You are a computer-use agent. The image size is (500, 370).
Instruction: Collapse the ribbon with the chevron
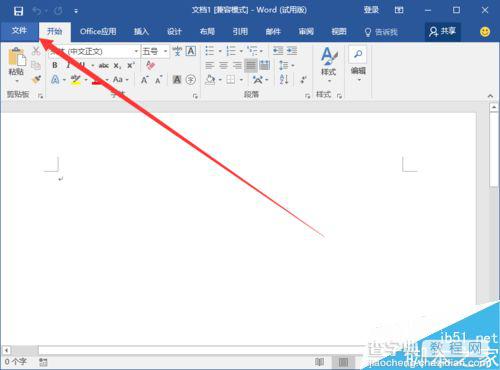[490, 96]
